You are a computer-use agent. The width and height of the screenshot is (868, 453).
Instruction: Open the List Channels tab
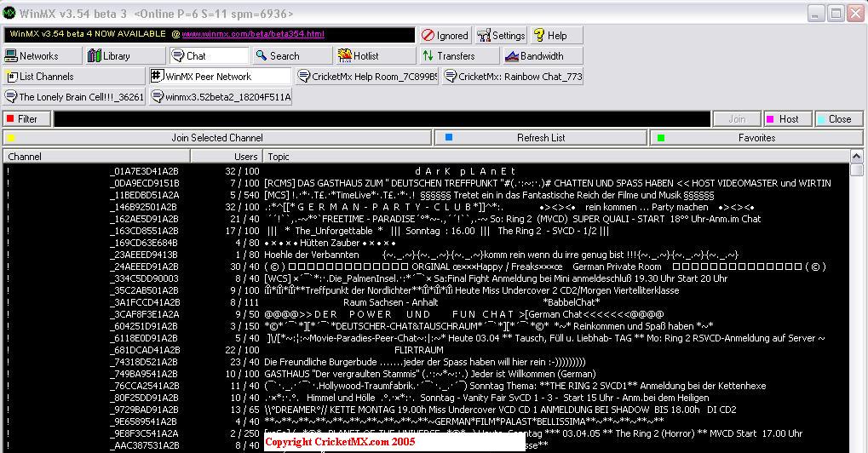pyautogui.click(x=73, y=77)
